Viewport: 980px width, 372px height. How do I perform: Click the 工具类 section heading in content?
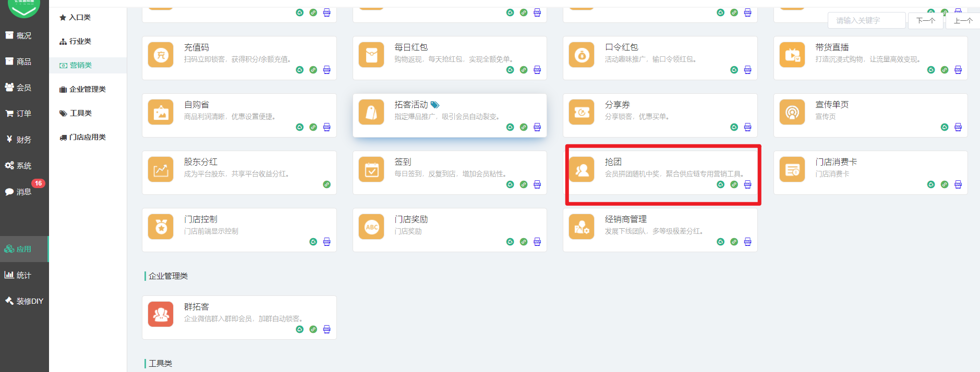coord(160,363)
